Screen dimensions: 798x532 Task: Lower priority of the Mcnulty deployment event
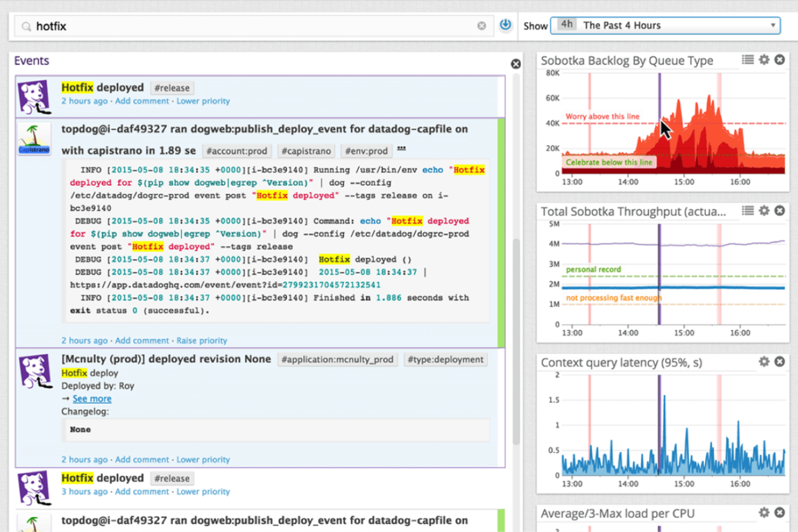[x=203, y=460]
